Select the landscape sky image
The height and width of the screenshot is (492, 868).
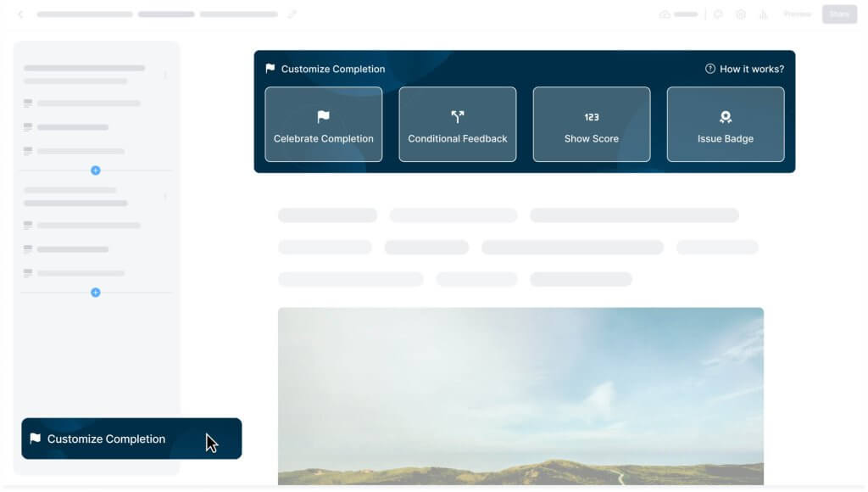[x=520, y=396]
